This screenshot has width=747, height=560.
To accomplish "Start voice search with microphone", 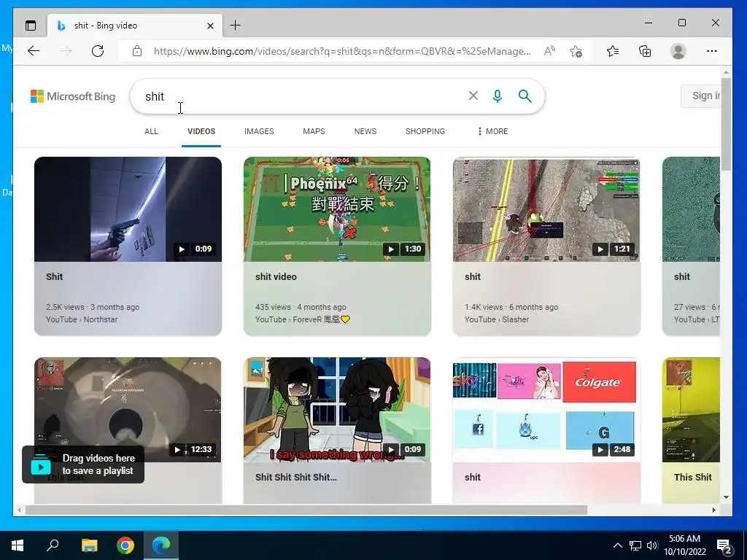I will [498, 96].
